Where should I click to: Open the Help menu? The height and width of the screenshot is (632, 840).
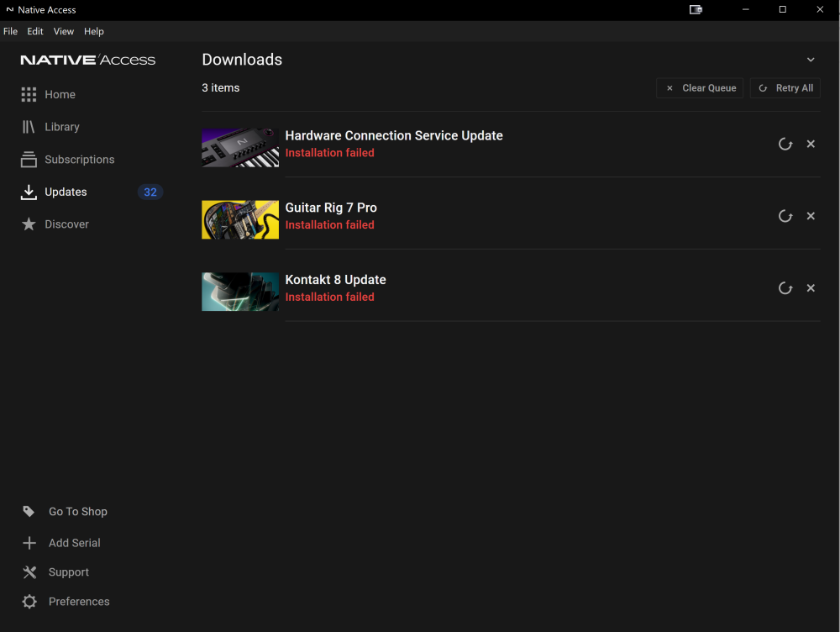94,31
